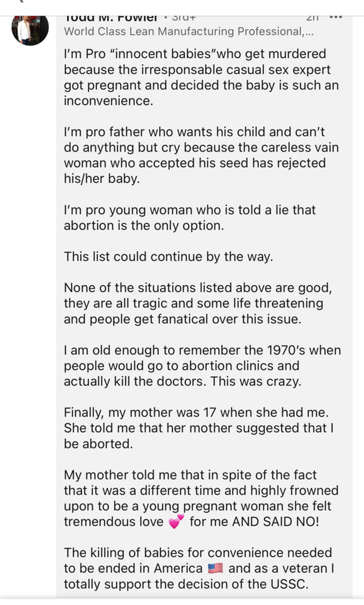Tap the Finally, my mother was 17 paragraph
Viewport: 364px width, 605px height.
[199, 428]
